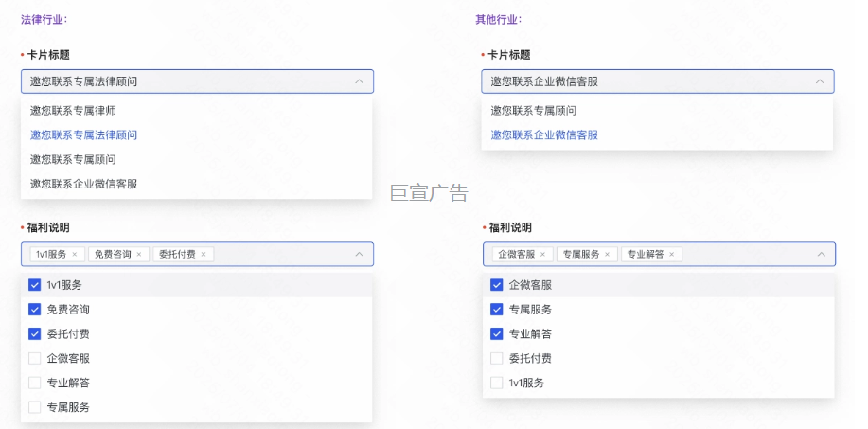Choose 邀您联系专属顾问 in the 法律行业 list
Viewport: 868px width, 429px height.
pyautogui.click(x=197, y=159)
